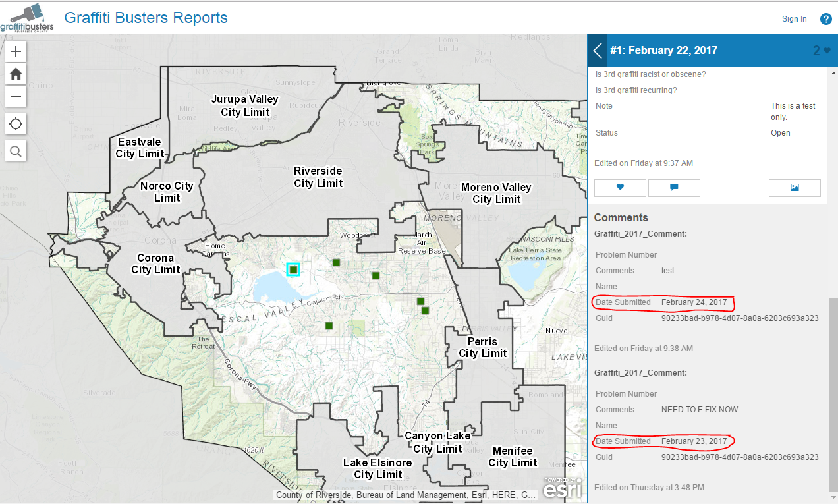Click the map attribution text
Viewport: 838px width, 504px height.
406,495
